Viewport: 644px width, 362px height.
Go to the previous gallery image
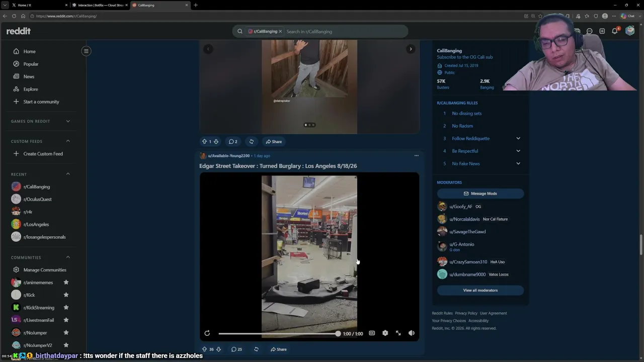(x=208, y=49)
